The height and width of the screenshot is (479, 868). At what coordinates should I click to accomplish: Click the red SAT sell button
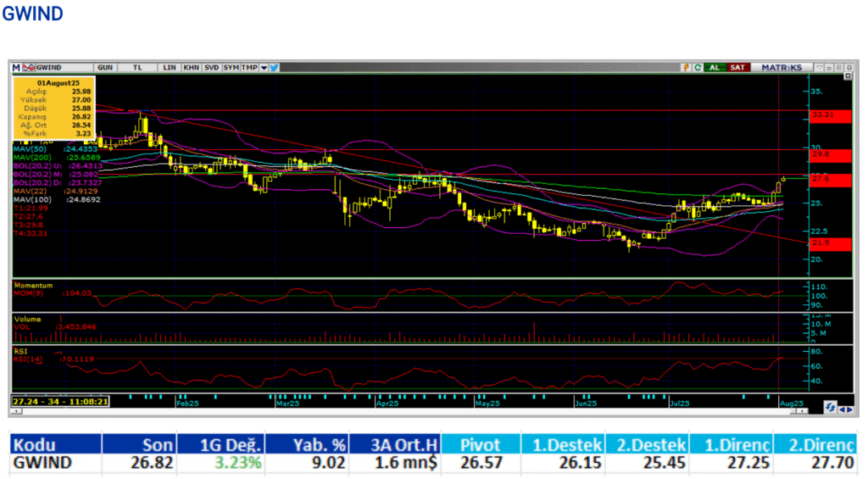737,68
